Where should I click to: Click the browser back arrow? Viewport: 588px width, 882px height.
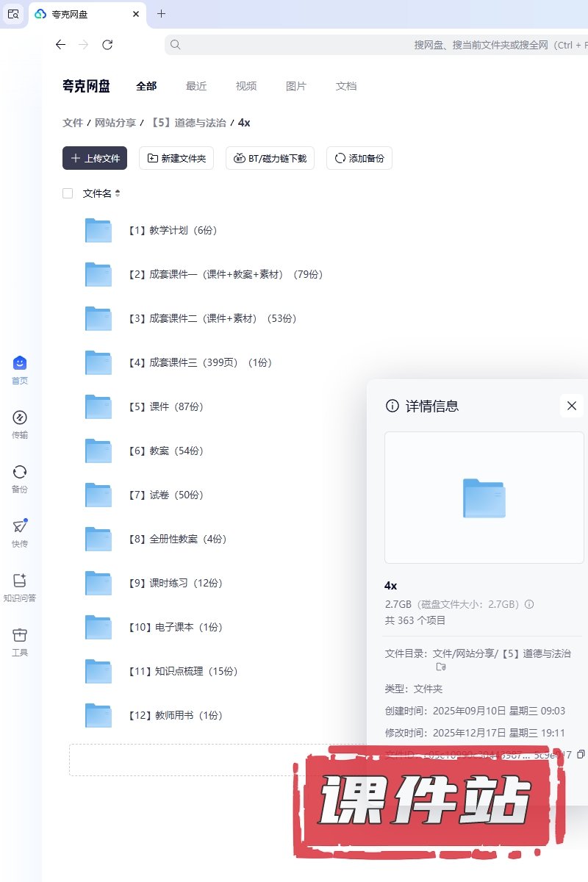pos(60,45)
